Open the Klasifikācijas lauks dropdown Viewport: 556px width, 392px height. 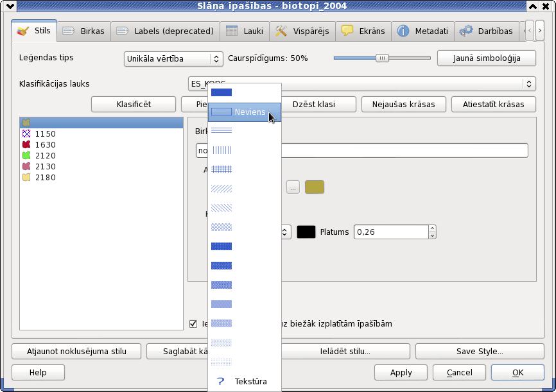click(x=361, y=84)
